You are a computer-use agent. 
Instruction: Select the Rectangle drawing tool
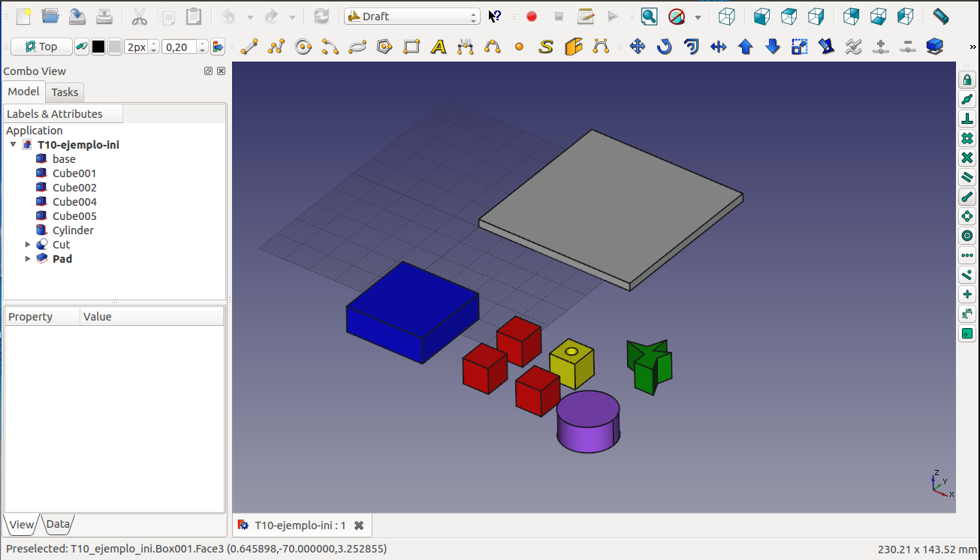point(412,47)
